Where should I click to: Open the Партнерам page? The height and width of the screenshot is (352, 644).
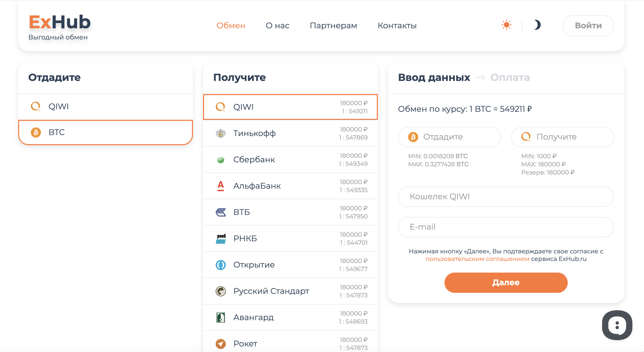[333, 26]
